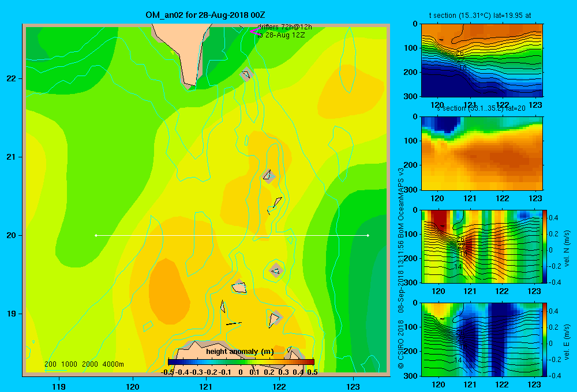
Task: Click latitude label 22 on main map axis
Action: [x=12, y=78]
